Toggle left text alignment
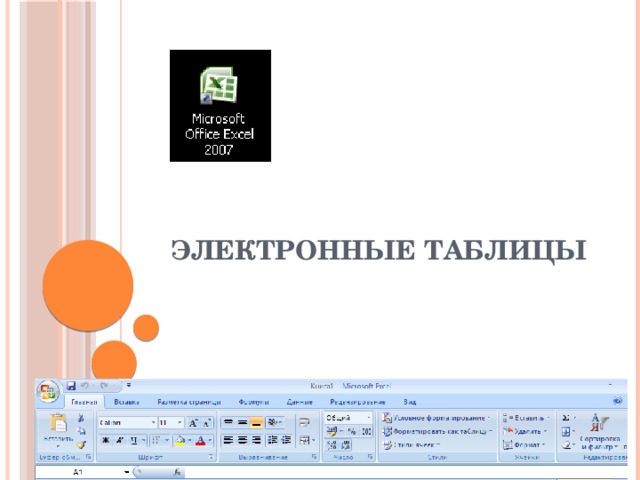 (229, 440)
